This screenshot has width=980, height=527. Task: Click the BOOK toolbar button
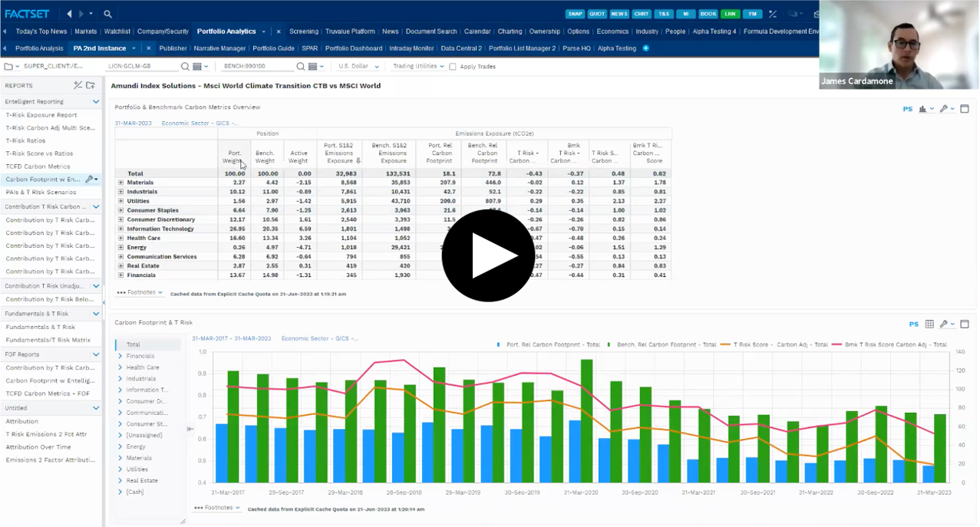click(708, 14)
